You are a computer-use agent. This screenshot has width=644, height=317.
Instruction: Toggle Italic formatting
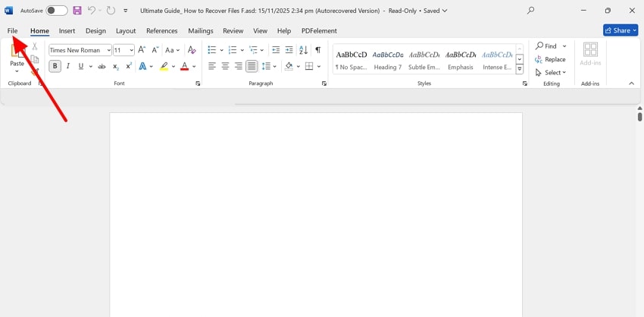[68, 66]
